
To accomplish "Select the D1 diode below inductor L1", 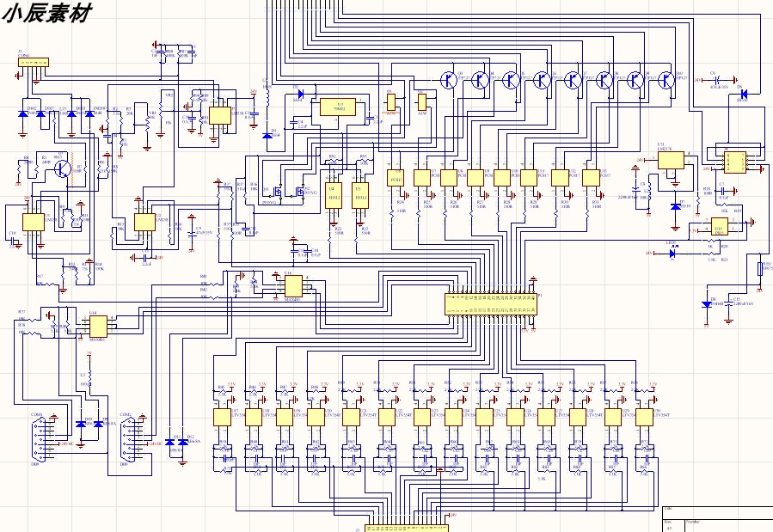I will pos(267,136).
